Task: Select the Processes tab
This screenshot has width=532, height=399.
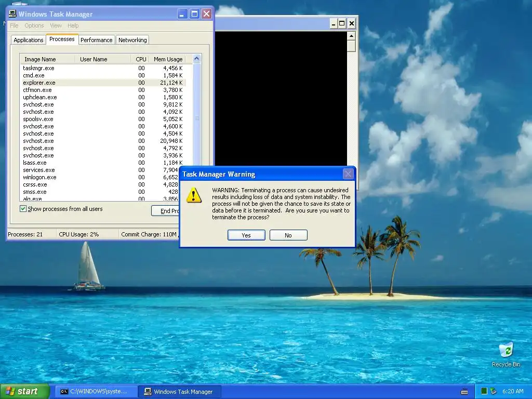Action: (62, 39)
